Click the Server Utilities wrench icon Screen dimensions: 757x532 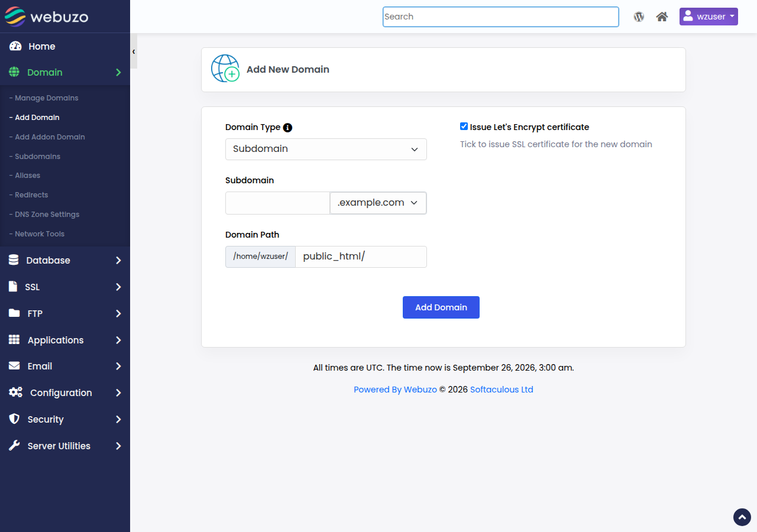tap(14, 446)
